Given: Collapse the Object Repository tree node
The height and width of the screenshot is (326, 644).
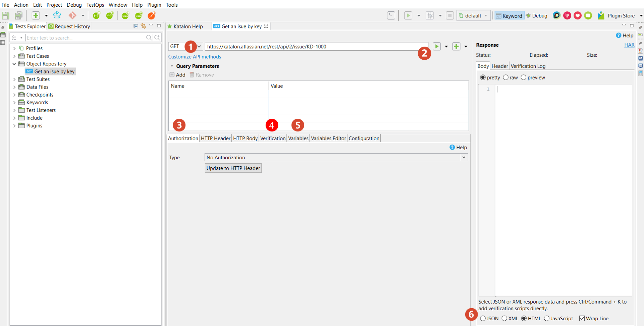Looking at the screenshot, I should tap(14, 64).
